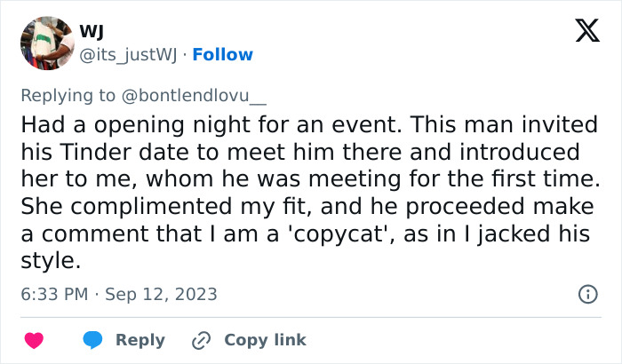Like the tweet with the heart icon
This screenshot has height=364, width=622.
34,340
